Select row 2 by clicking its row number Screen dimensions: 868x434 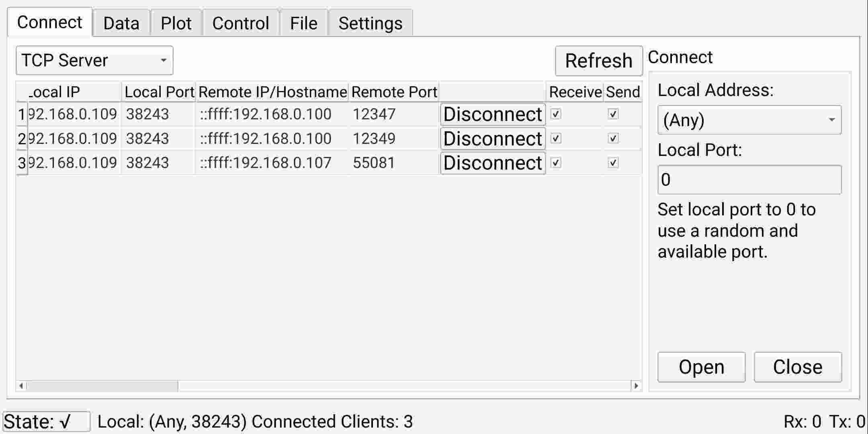(21, 138)
